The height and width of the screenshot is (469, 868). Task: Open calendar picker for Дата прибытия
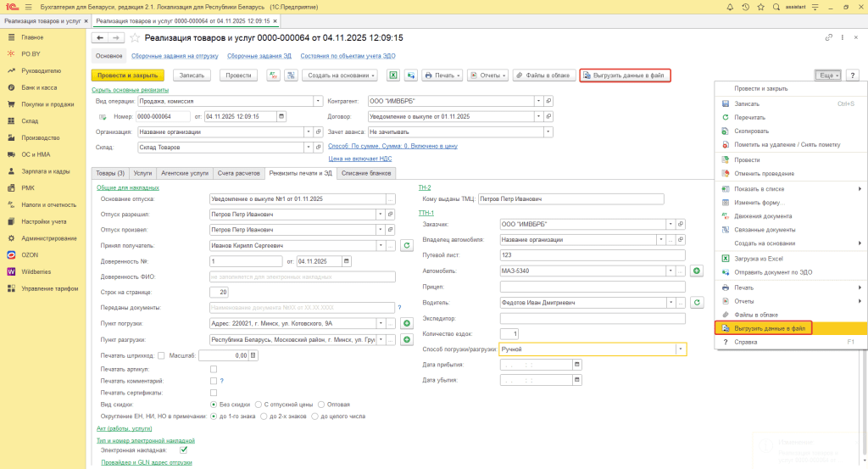577,365
